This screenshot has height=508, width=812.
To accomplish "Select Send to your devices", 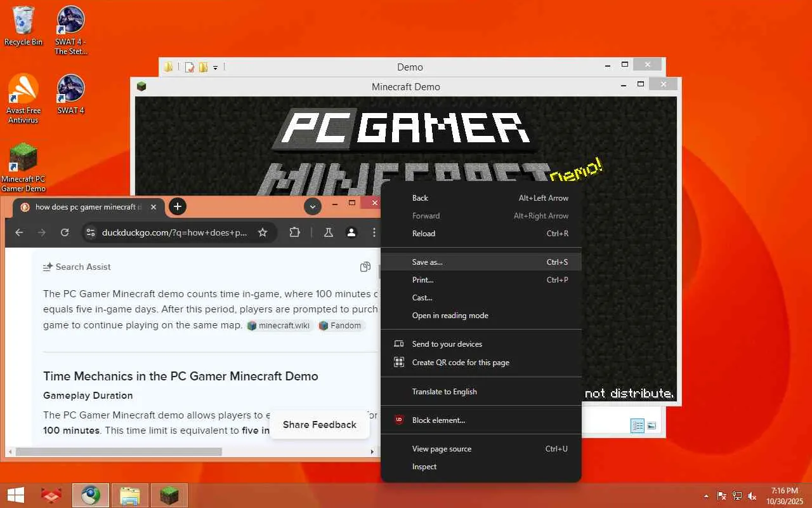I will 481,344.
